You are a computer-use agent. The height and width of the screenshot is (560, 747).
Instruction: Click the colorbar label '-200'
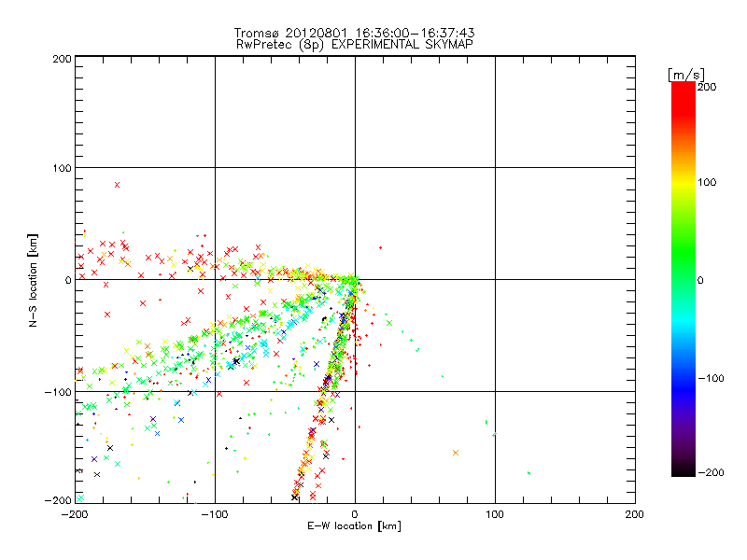(x=711, y=472)
